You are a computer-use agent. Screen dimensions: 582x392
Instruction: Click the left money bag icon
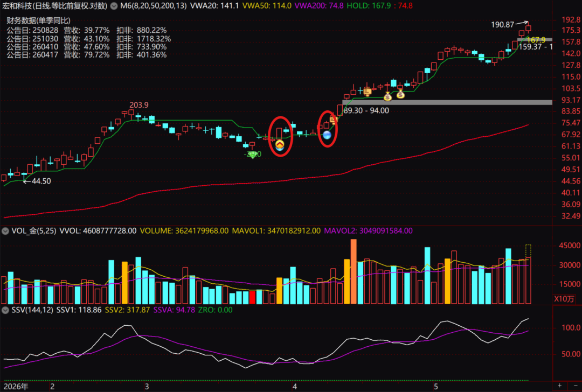387,97
